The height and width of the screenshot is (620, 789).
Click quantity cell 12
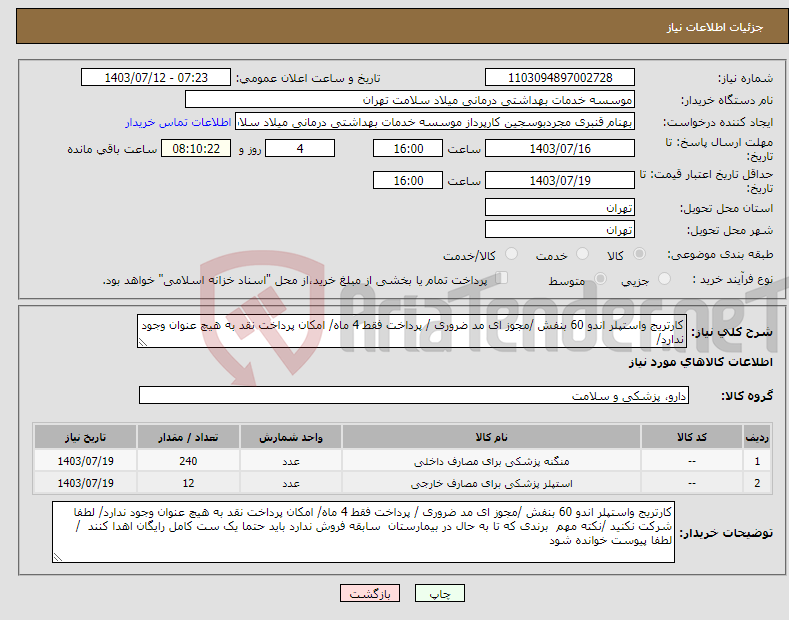188,483
